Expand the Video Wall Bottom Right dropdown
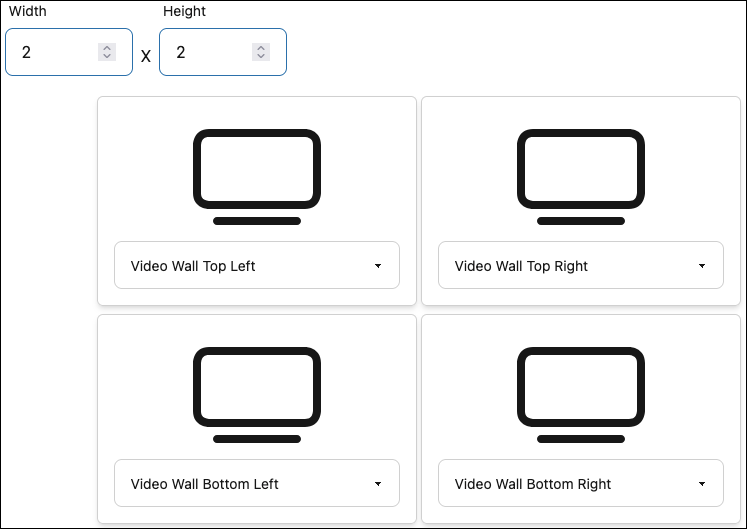 pyautogui.click(x=580, y=484)
